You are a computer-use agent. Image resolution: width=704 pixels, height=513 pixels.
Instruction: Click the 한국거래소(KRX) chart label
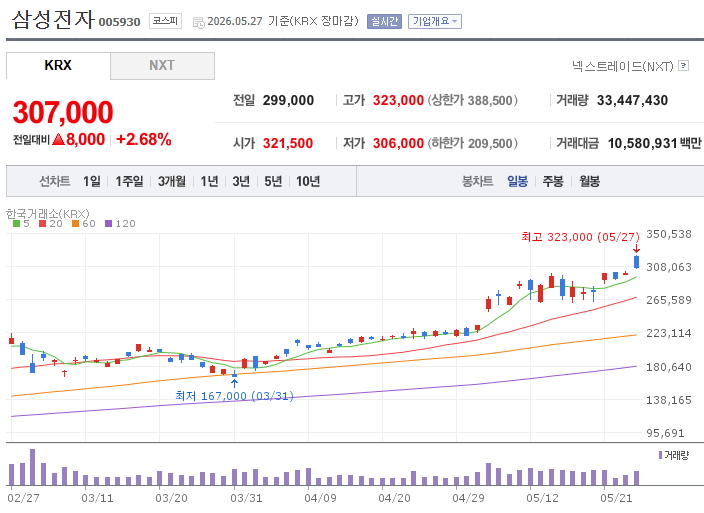48,214
